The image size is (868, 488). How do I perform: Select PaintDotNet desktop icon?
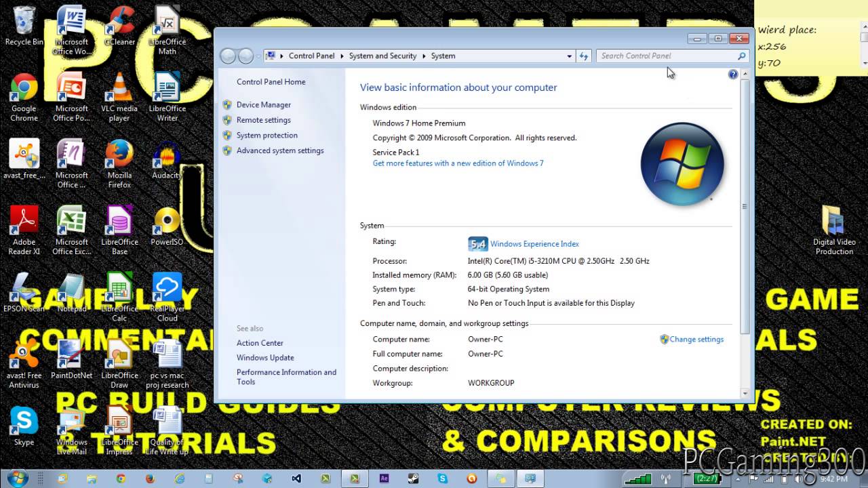(x=71, y=359)
